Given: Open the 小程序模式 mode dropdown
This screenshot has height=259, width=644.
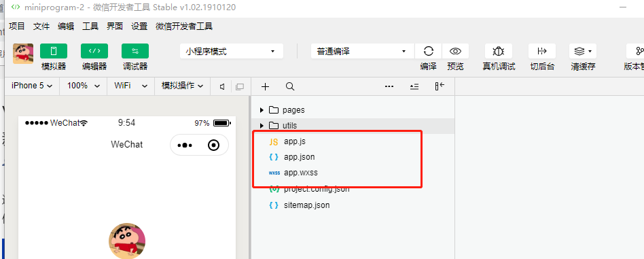Looking at the screenshot, I should pos(232,52).
